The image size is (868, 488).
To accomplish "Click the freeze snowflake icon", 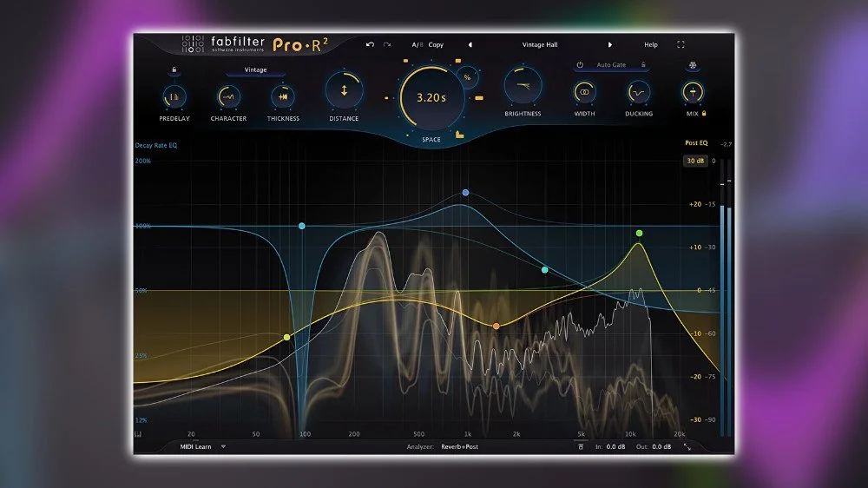I will click(x=693, y=65).
